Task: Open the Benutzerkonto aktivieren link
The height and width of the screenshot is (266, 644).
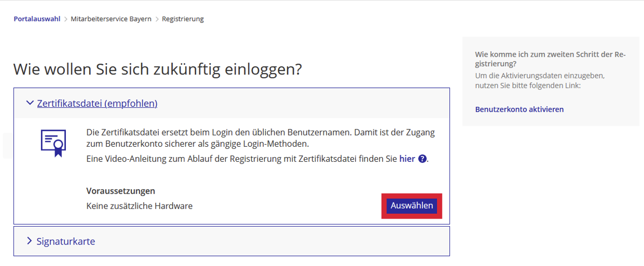Action: coord(519,109)
